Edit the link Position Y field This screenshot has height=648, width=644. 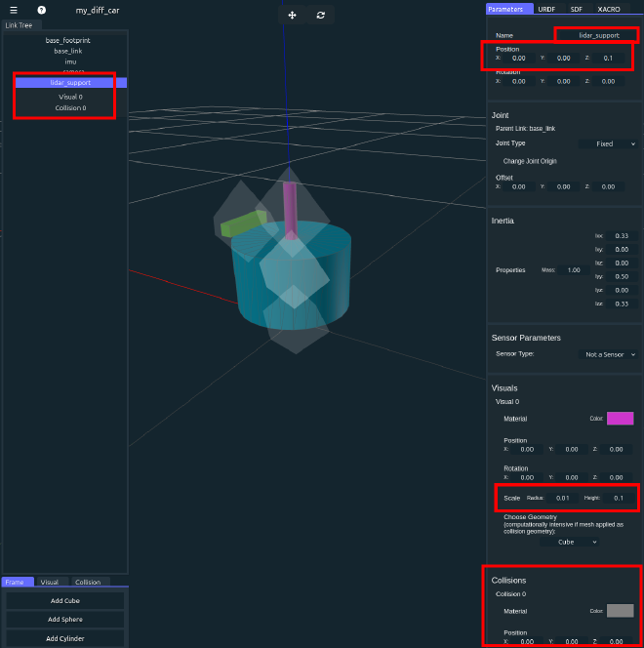point(563,59)
